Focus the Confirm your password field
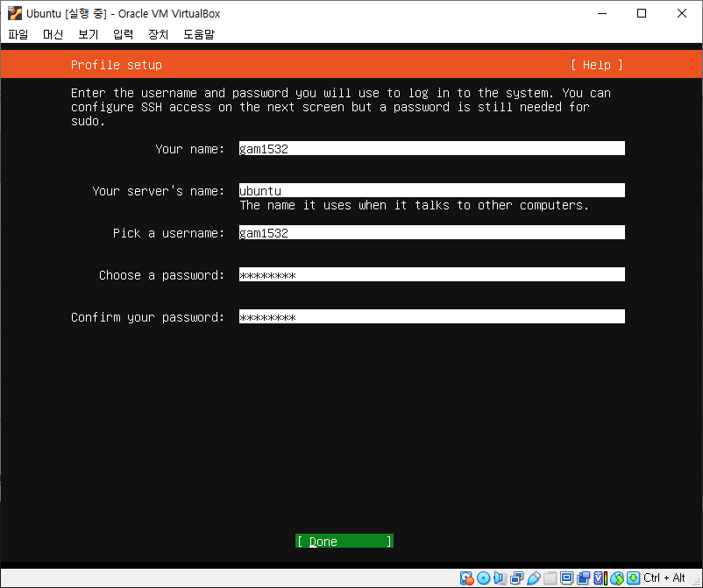 pyautogui.click(x=432, y=317)
